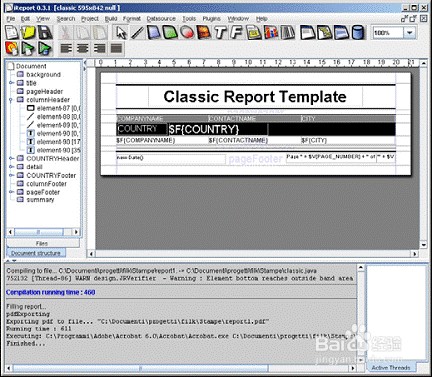Image resolution: width=432 pixels, height=377 pixels.
Task: Select the columnFooter tree item
Action: 46,184
